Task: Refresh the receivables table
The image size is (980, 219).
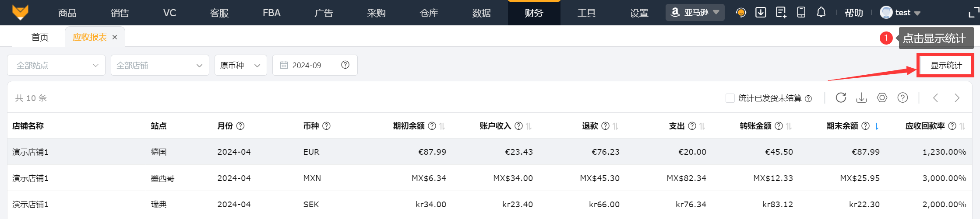Action: point(841,97)
